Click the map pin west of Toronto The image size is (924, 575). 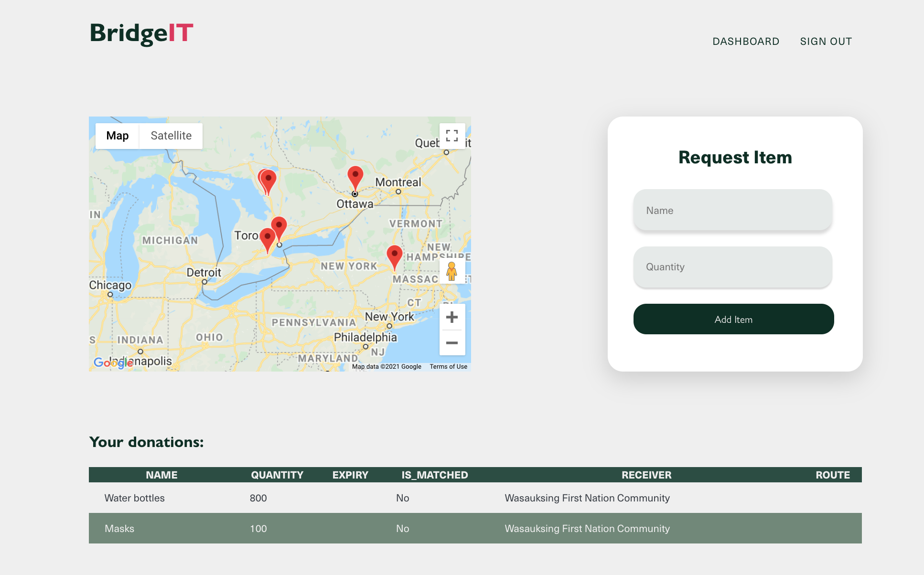267,237
